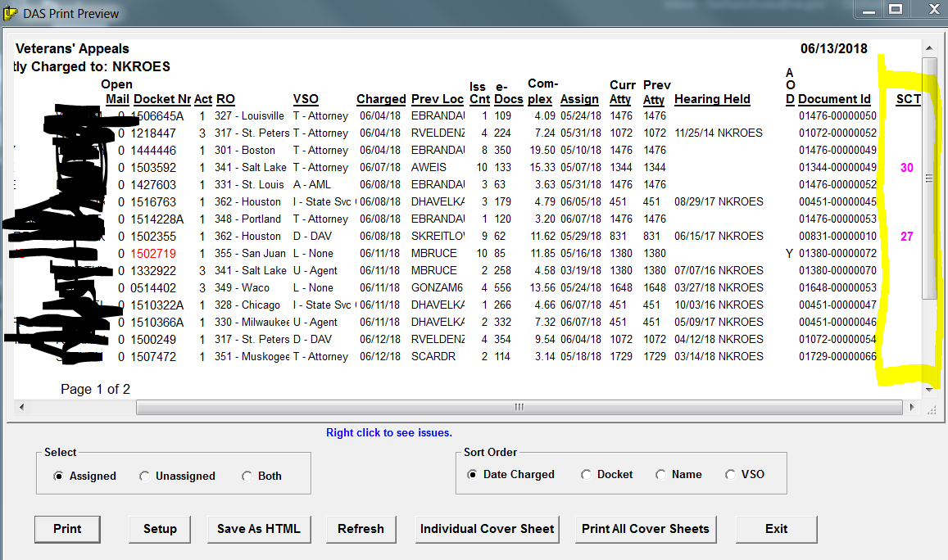948x560 pixels.
Task: Click vertical scrollbar down arrow
Action: click(928, 391)
